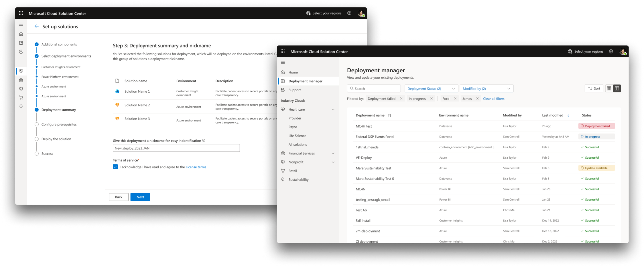Click Sustainability icon in collapsed left rail
644x267 pixels.
click(x=21, y=106)
